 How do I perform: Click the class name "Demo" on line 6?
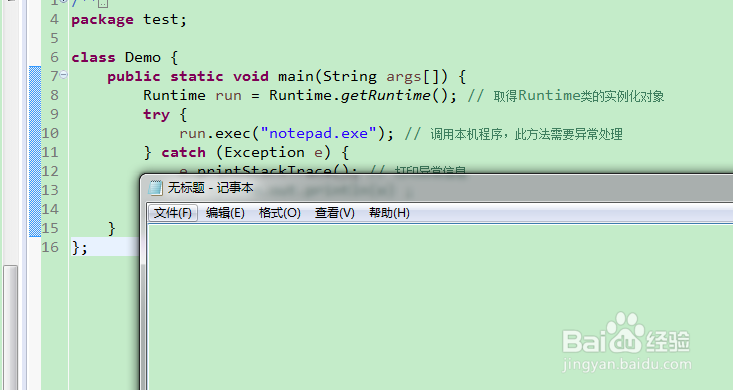[x=143, y=58]
